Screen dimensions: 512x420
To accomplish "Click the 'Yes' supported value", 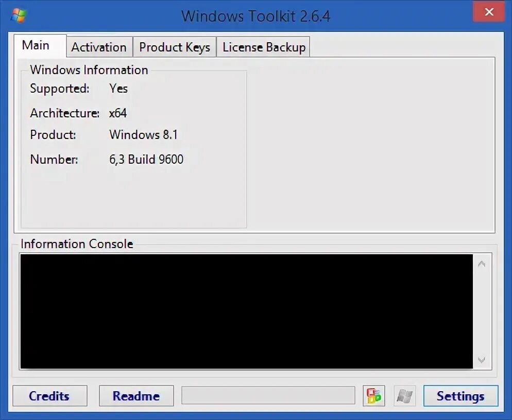I will coord(118,89).
